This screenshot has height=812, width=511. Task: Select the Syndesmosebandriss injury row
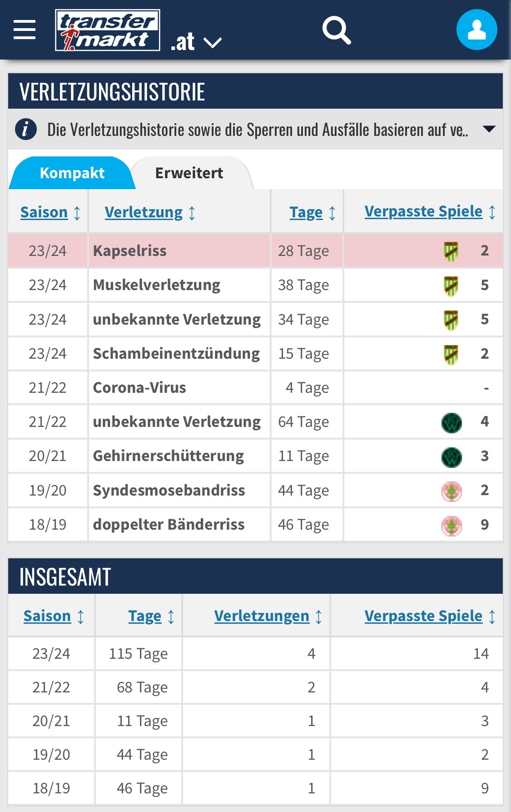click(x=255, y=491)
